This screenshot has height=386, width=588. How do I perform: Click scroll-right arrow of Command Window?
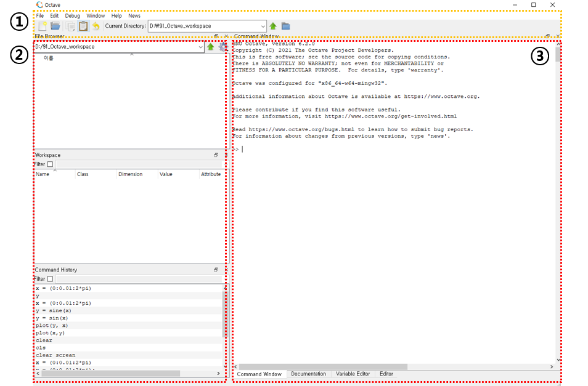(x=552, y=366)
